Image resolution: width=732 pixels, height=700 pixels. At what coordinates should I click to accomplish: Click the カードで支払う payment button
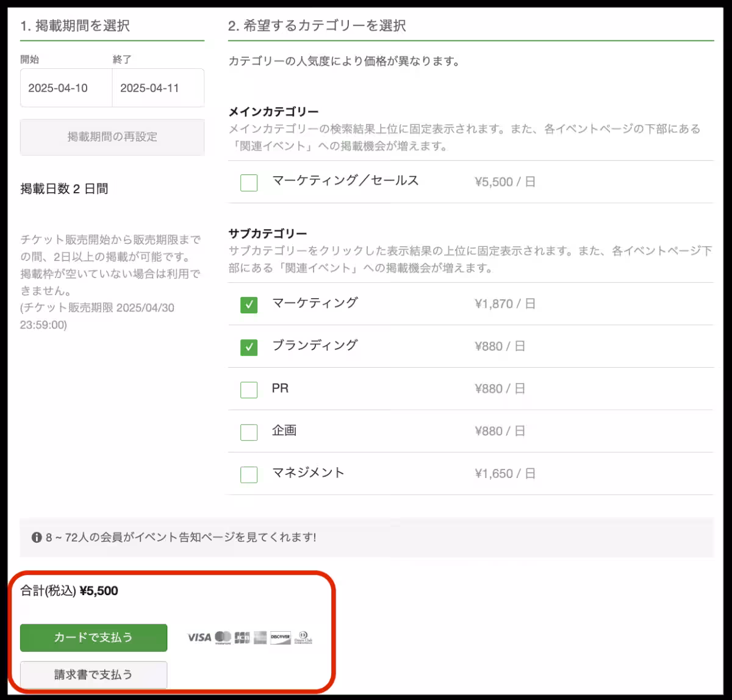tap(93, 637)
